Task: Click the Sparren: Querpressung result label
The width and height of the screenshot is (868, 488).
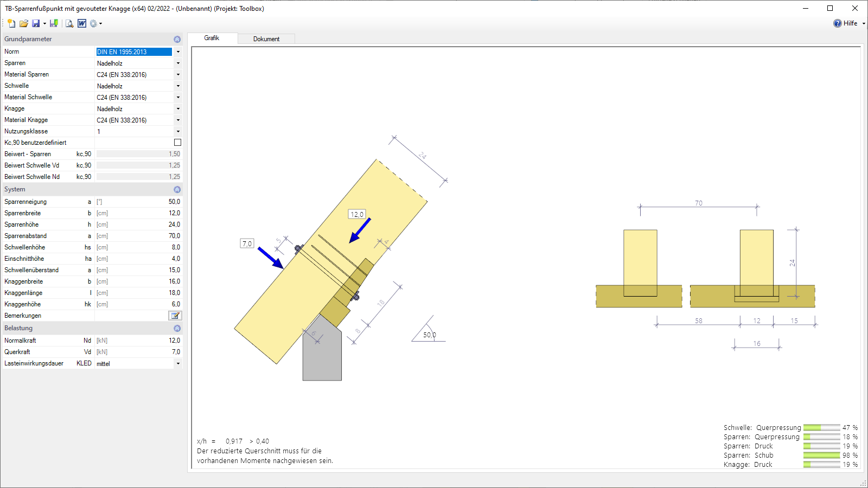Action: click(x=762, y=437)
